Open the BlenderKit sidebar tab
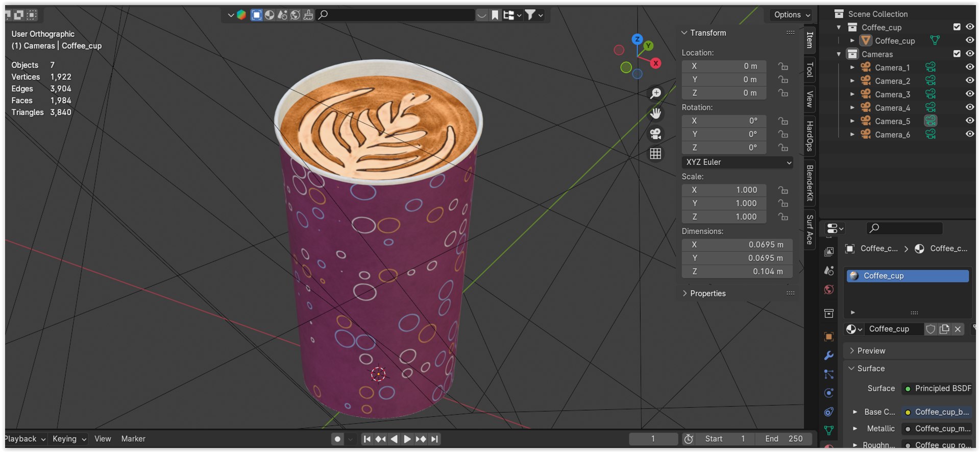Screen dimensions: 980x452 (810, 182)
